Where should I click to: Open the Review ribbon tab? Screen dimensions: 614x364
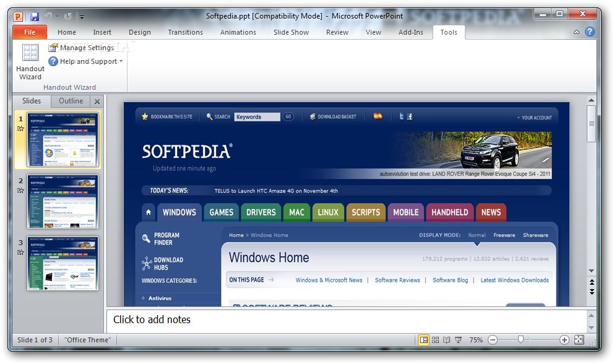pyautogui.click(x=337, y=32)
